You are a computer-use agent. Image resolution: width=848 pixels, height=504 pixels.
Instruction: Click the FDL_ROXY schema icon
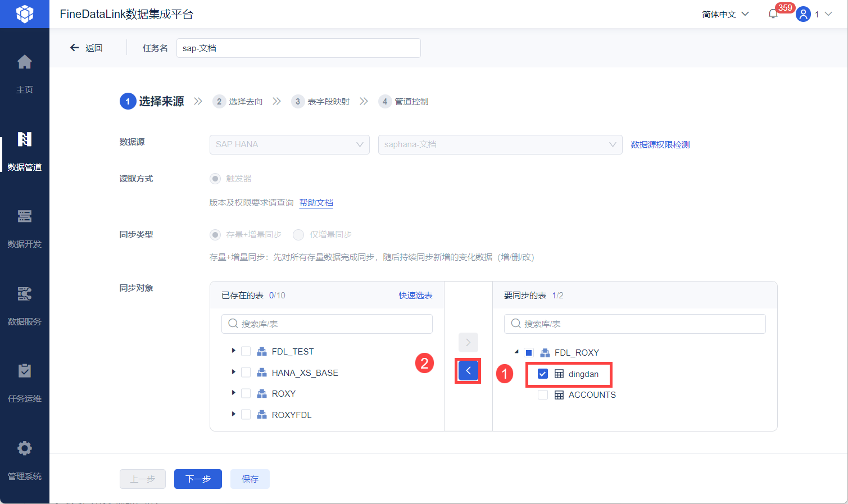click(x=545, y=353)
